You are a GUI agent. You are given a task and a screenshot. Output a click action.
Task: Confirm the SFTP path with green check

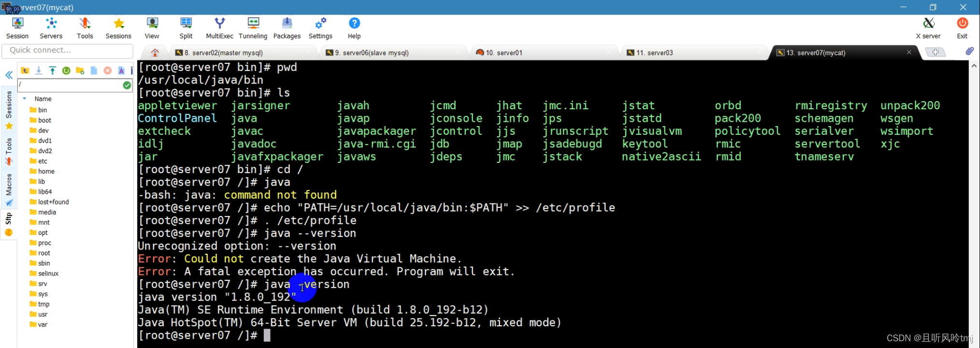click(x=127, y=85)
